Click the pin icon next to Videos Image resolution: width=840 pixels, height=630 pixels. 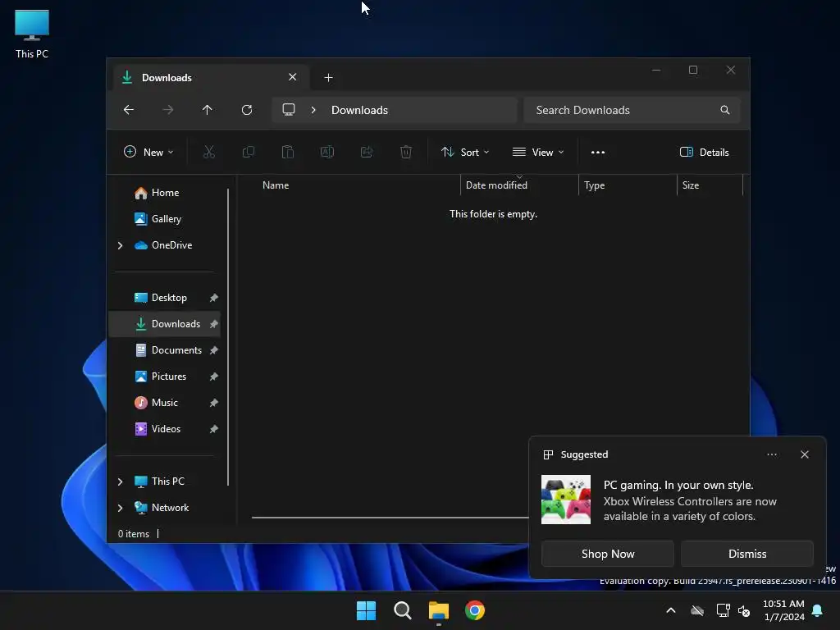(x=214, y=429)
